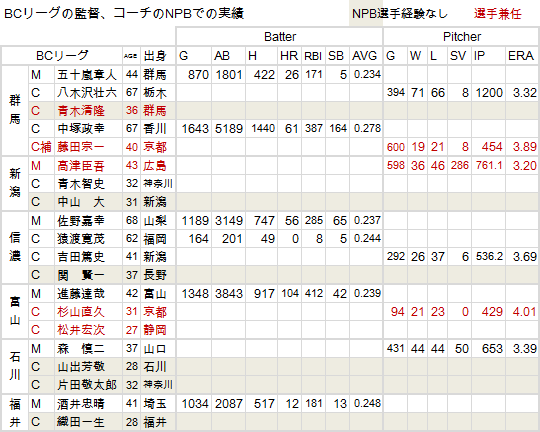Select red name cell 青木清隆
Screen dimensions: 540x432
point(88,111)
